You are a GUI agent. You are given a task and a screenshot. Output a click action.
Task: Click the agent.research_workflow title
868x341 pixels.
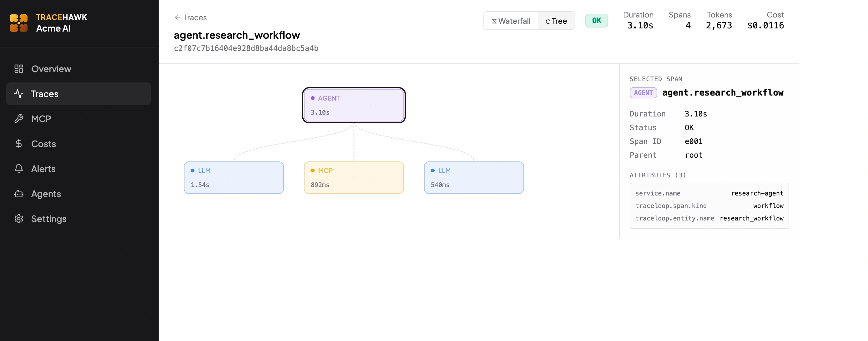(237, 35)
